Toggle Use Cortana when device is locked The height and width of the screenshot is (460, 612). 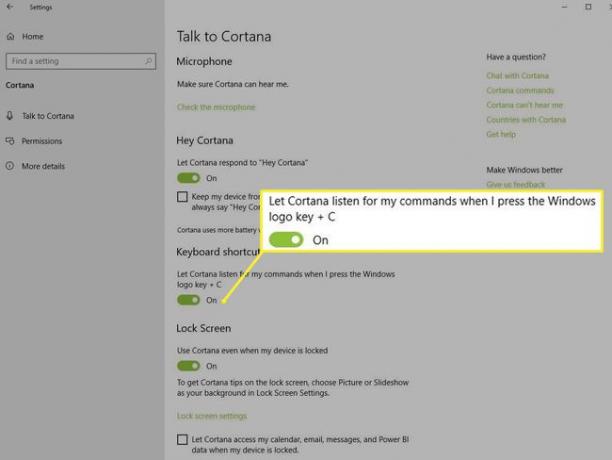(189, 366)
